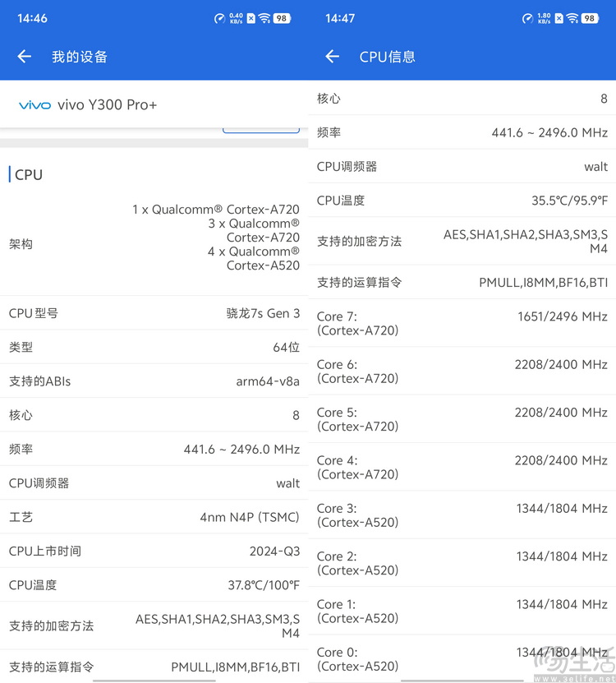
Task: Tap the vivo brand logo
Action: pos(34,105)
